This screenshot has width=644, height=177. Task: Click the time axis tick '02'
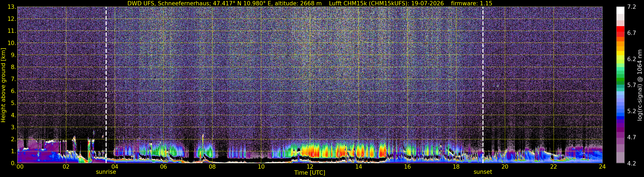click(66, 167)
